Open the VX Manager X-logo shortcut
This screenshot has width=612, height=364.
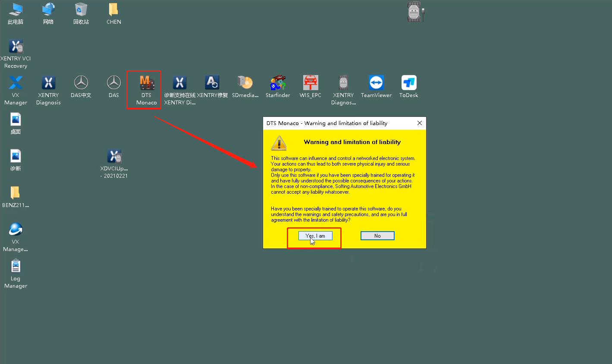16,90
